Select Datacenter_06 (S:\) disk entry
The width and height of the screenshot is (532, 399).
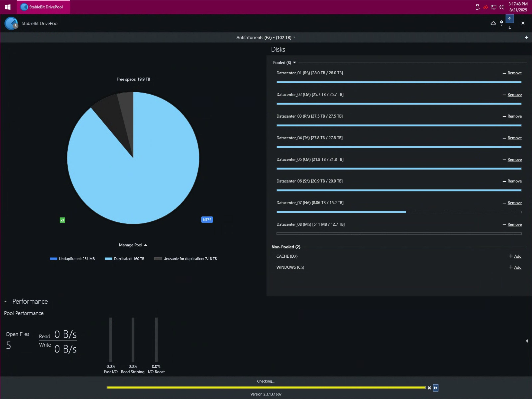coord(310,181)
